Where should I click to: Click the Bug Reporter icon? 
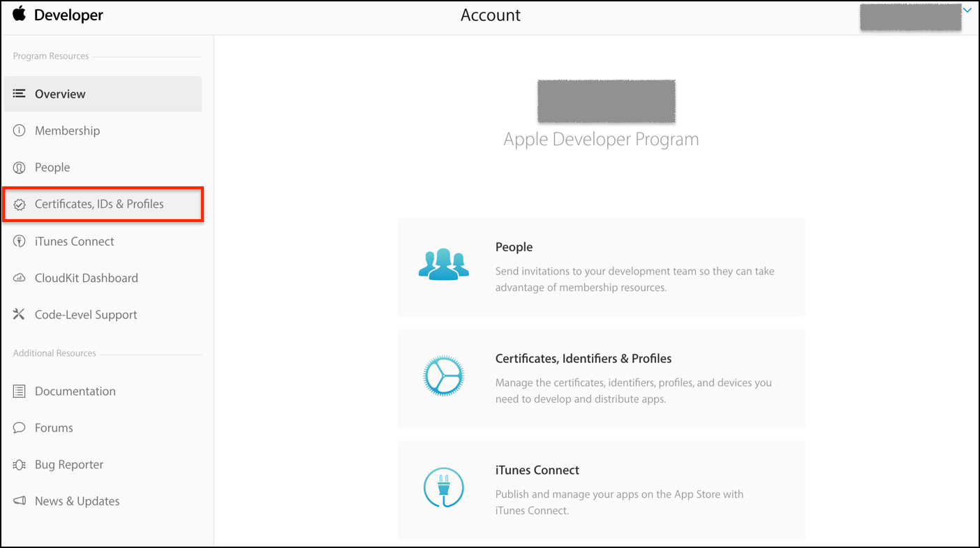(x=19, y=464)
